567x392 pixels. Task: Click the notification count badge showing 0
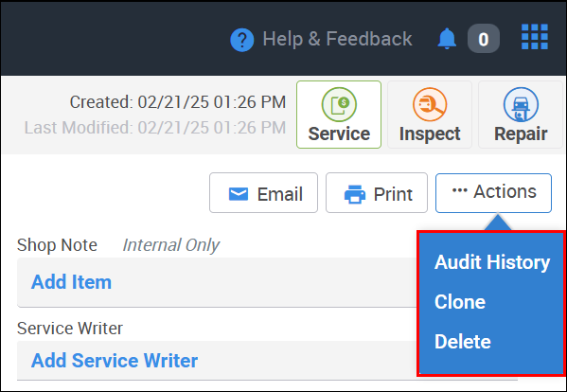[484, 39]
